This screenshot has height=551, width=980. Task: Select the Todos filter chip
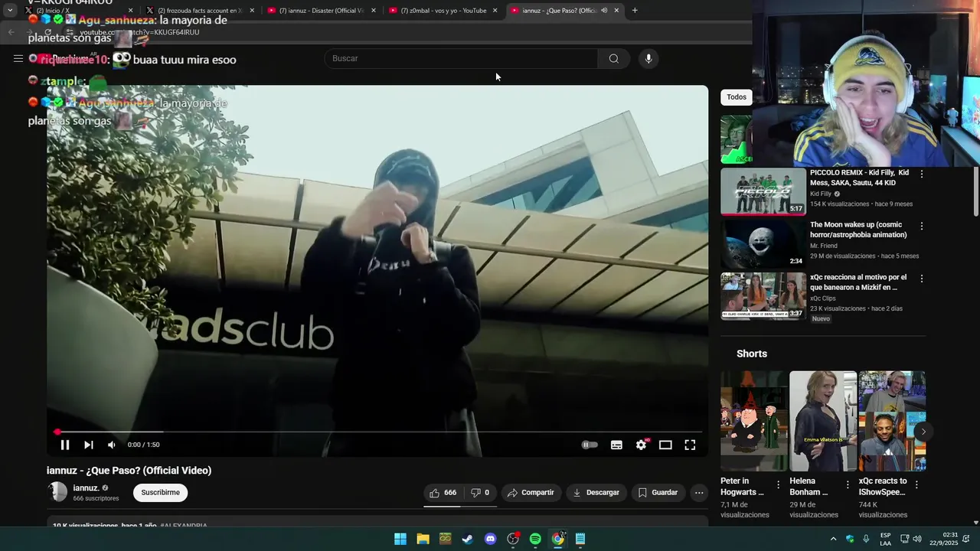click(737, 97)
